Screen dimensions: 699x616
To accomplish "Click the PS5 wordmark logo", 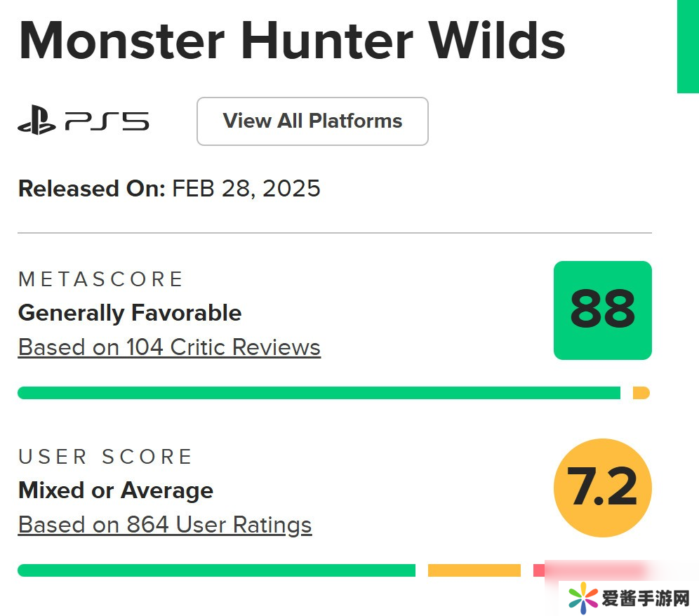I will [107, 121].
